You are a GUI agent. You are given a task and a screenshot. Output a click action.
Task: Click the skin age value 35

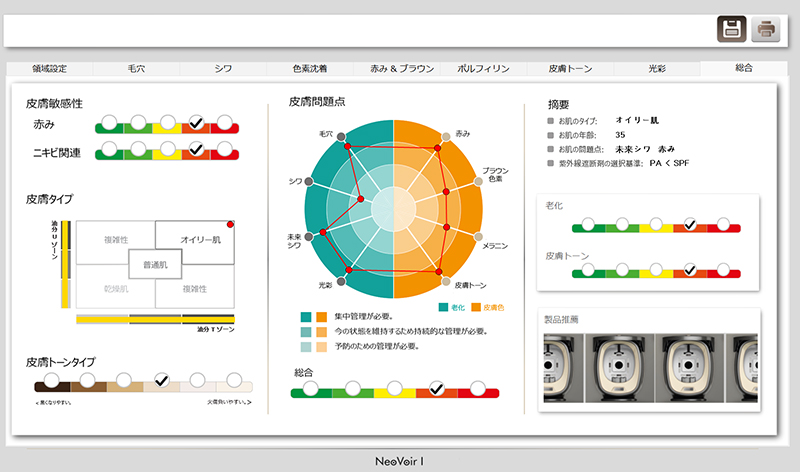[620, 135]
